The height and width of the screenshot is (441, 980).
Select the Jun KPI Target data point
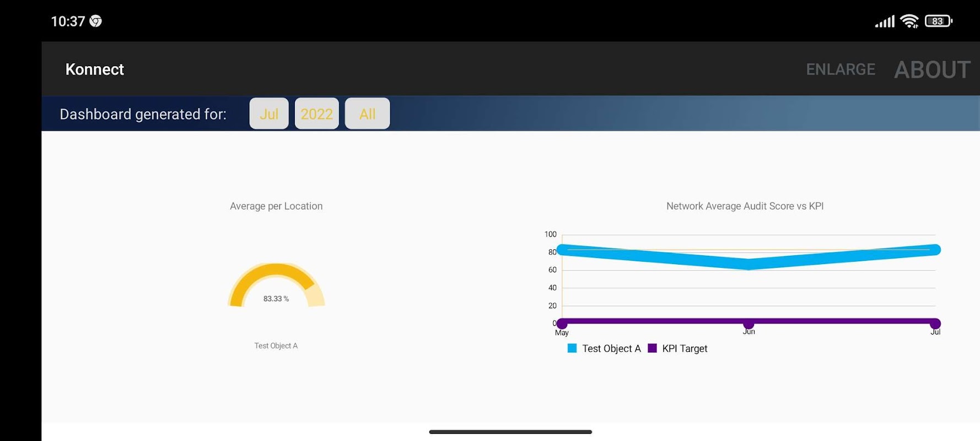(749, 324)
